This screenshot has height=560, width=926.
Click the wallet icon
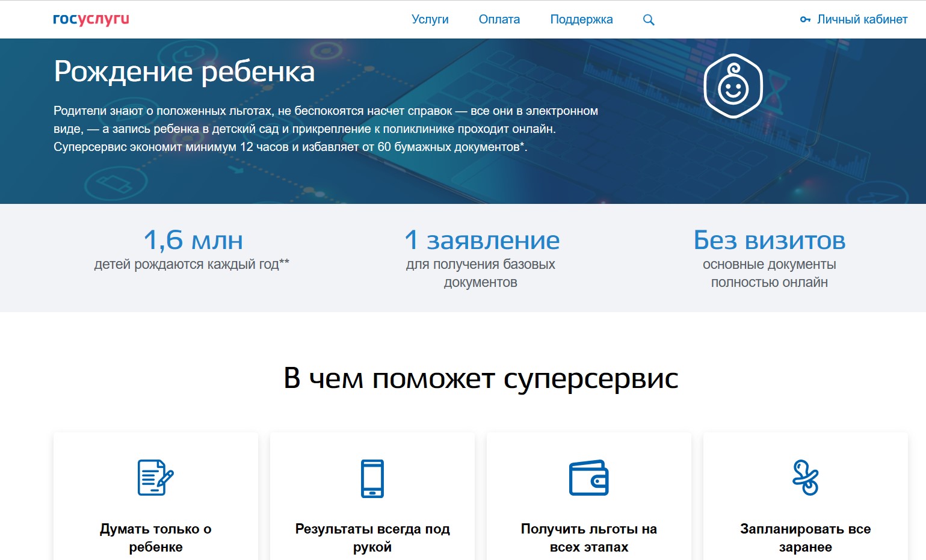[x=589, y=478]
